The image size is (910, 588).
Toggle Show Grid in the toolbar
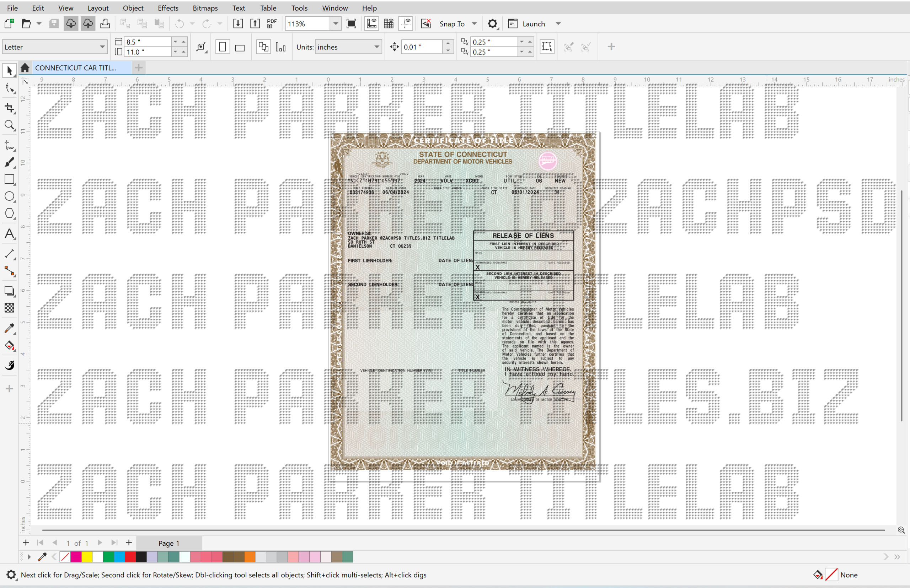tap(389, 24)
